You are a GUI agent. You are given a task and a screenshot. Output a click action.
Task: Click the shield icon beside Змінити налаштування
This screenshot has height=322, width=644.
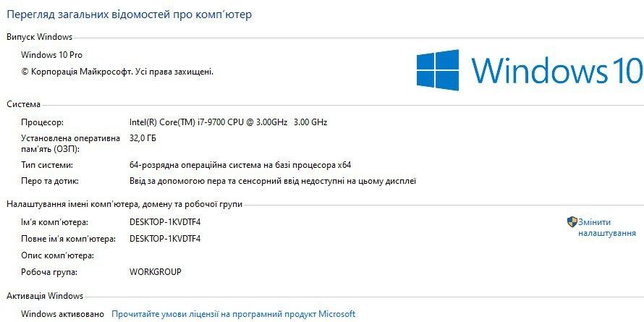coord(572,222)
